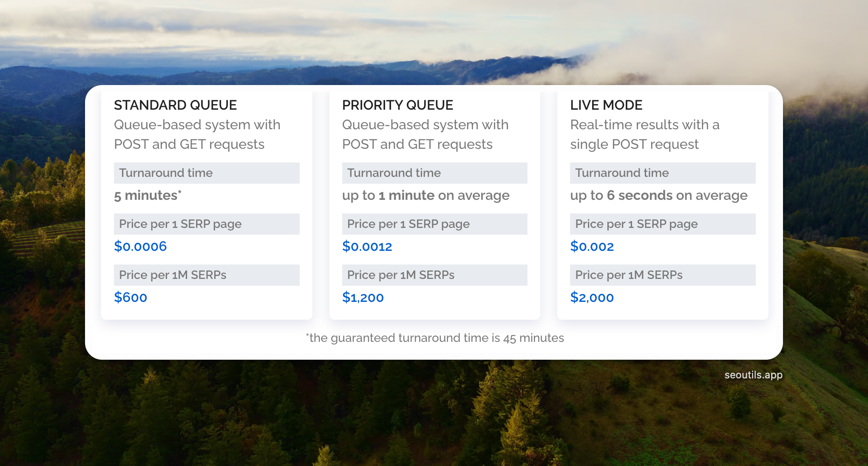868x466 pixels.
Task: Click the PRIORITY QUEUE heading
Action: (x=397, y=105)
